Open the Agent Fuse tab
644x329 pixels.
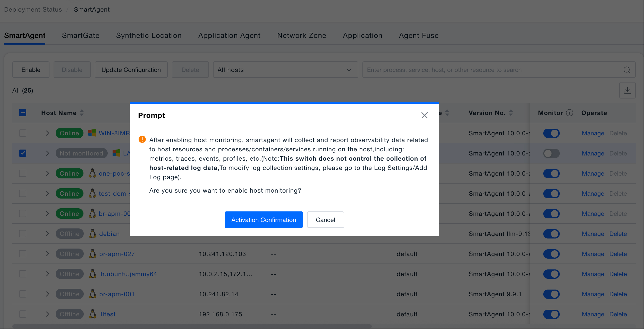click(x=419, y=35)
